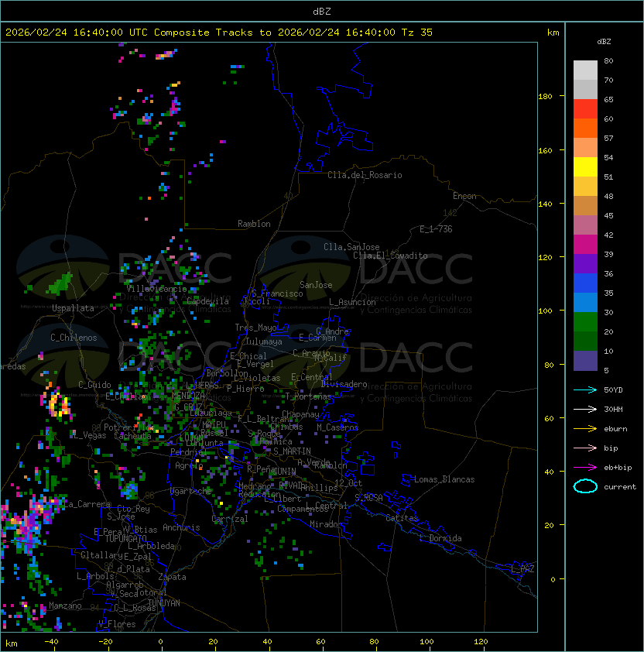
Task: Click the 'dBZ' heading above the color scale
Action: (604, 42)
